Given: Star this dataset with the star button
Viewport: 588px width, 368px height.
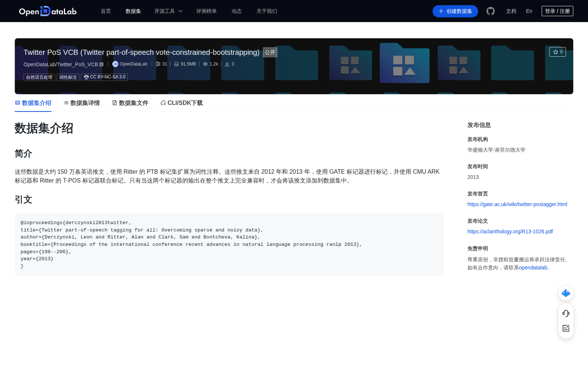Looking at the screenshot, I should tap(557, 52).
